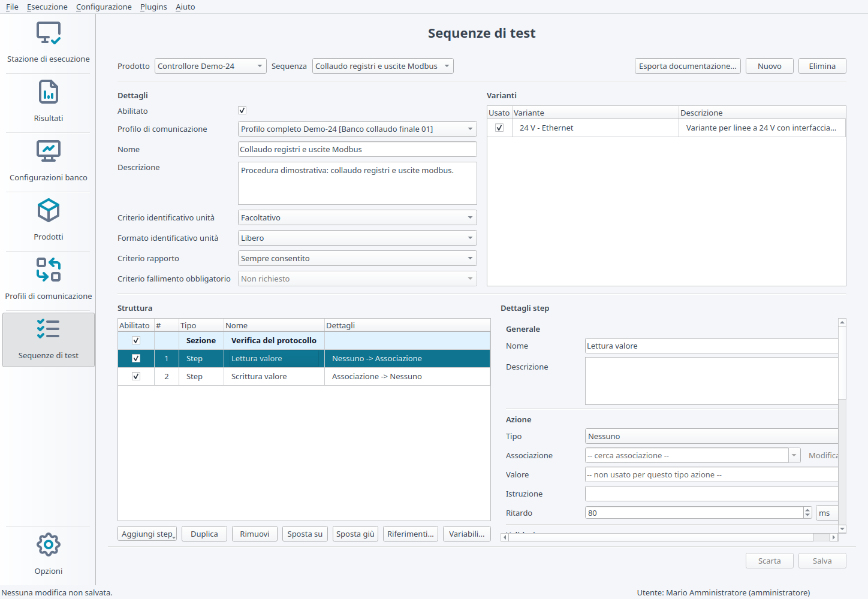The height and width of the screenshot is (599, 868).
Task: Open the Esecuzione menu
Action: pos(47,7)
